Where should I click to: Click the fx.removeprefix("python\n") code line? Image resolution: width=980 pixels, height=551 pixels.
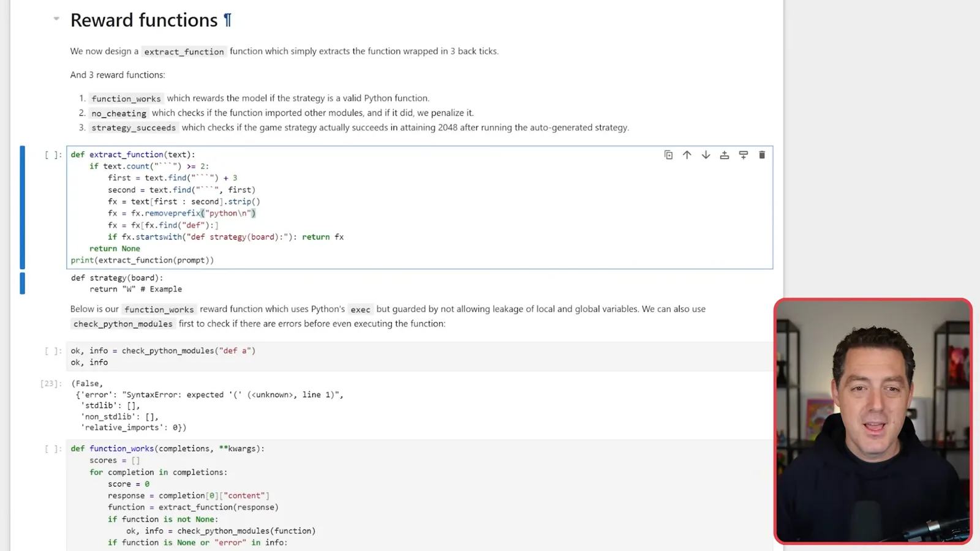(x=182, y=213)
